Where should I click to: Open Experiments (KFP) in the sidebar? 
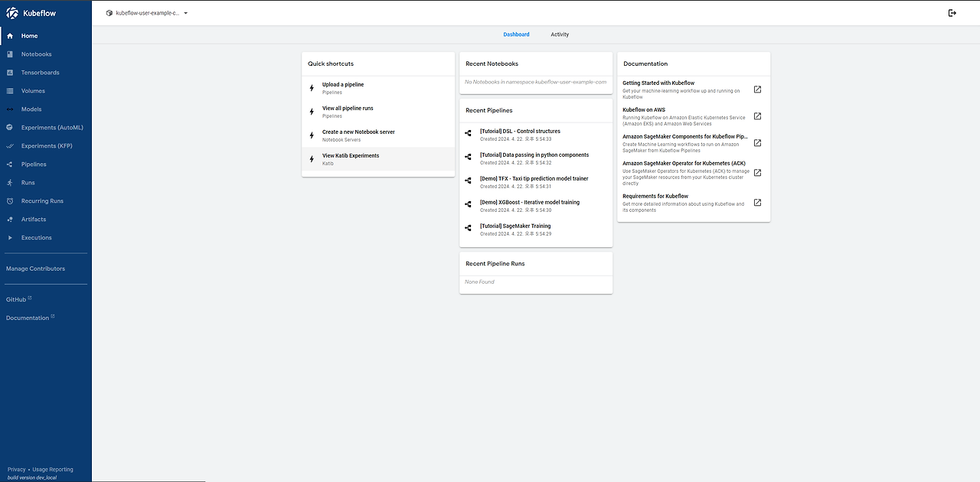[46, 146]
